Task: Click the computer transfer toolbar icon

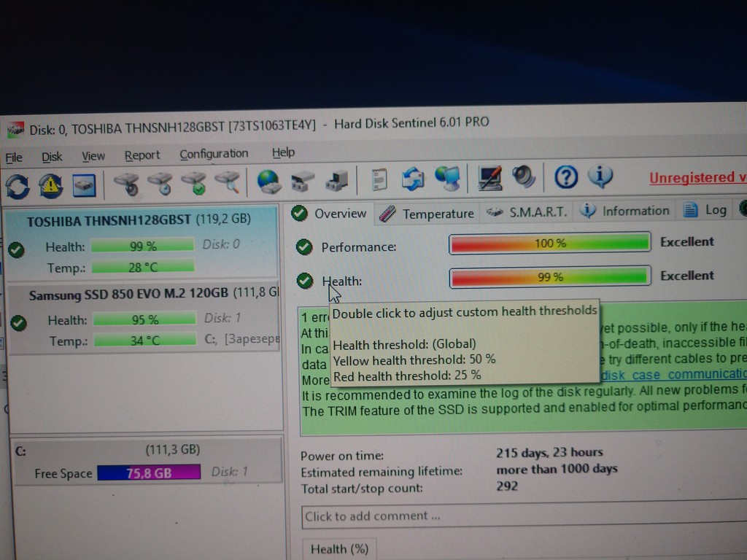Action: click(x=336, y=181)
